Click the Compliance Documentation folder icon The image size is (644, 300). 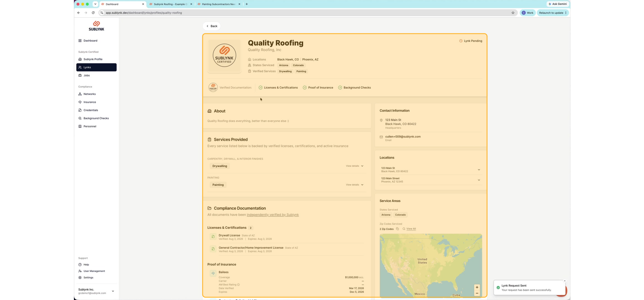coord(209,208)
